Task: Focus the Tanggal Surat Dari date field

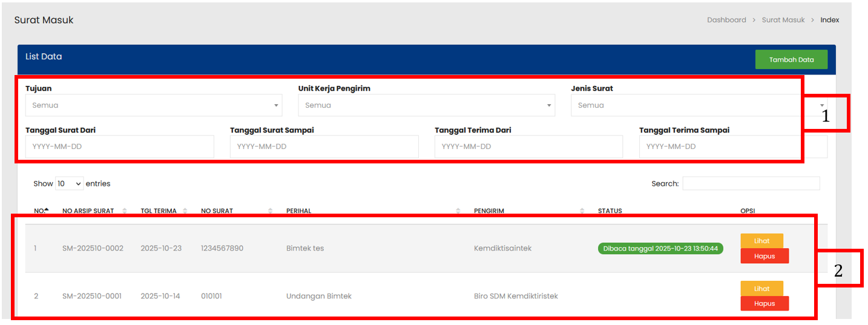Action: (119, 146)
